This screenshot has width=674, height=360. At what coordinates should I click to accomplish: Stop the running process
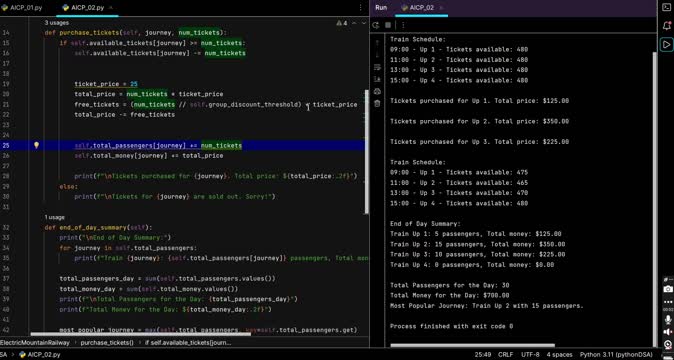[x=388, y=25]
